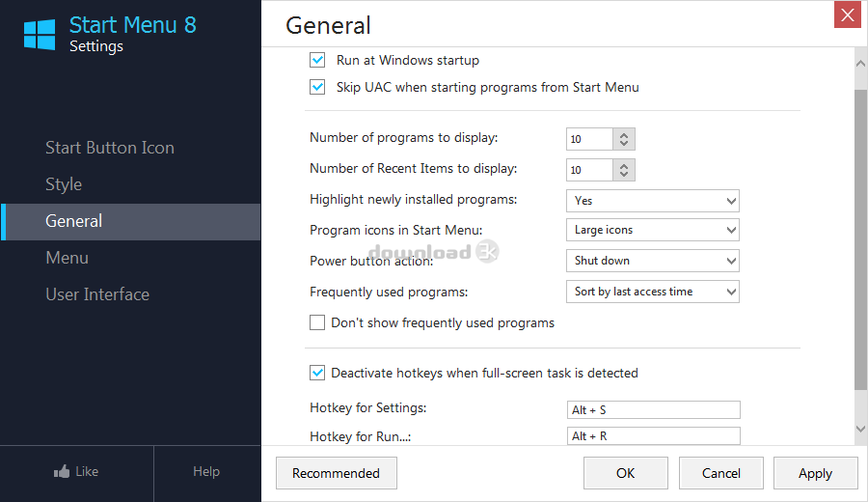Click Apply to save settings

tap(815, 473)
